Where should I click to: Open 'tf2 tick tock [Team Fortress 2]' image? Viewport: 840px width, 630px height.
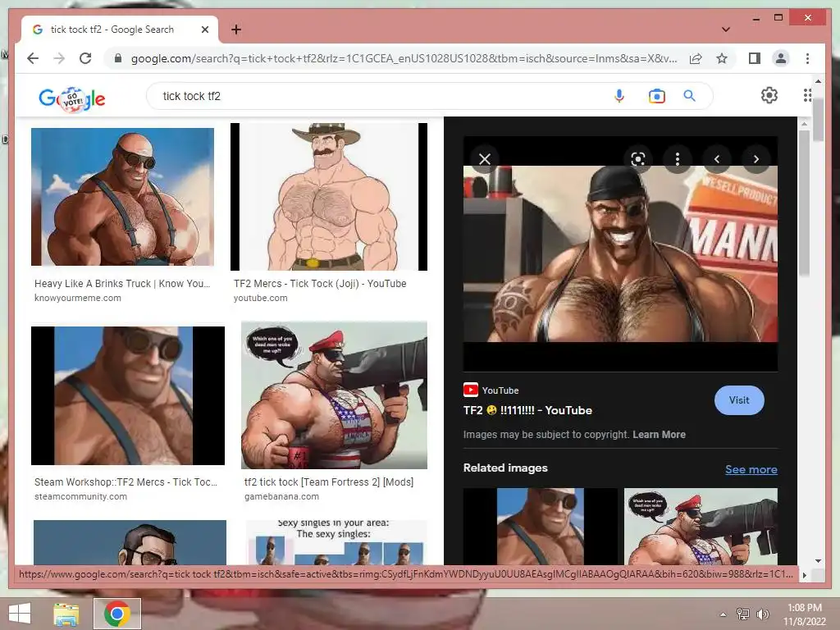[335, 395]
